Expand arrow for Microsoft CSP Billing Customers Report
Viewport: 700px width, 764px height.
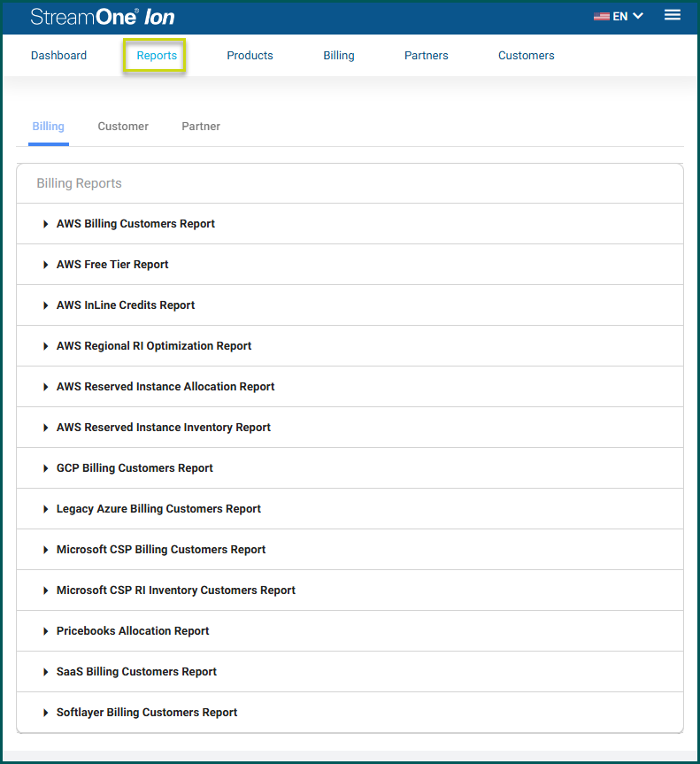pos(46,550)
